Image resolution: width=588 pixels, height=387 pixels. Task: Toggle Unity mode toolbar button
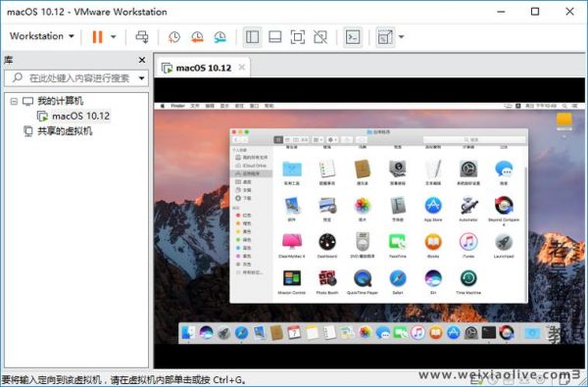(x=320, y=37)
